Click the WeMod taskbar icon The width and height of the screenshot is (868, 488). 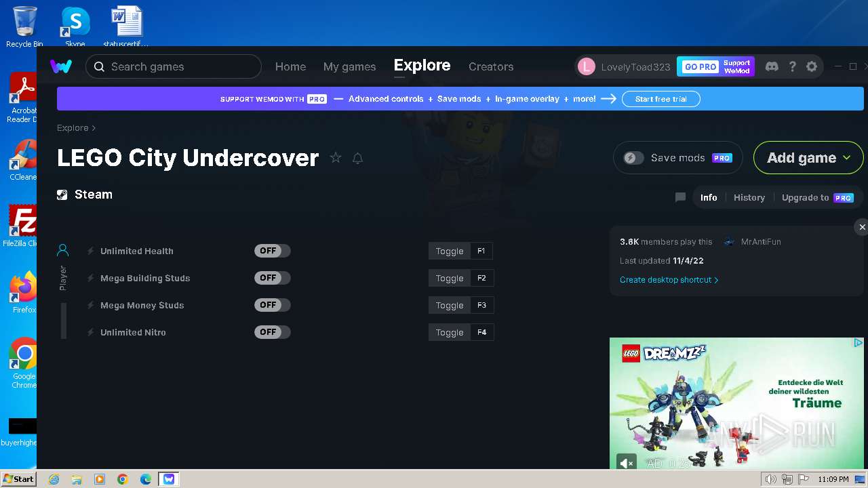pyautogui.click(x=169, y=479)
